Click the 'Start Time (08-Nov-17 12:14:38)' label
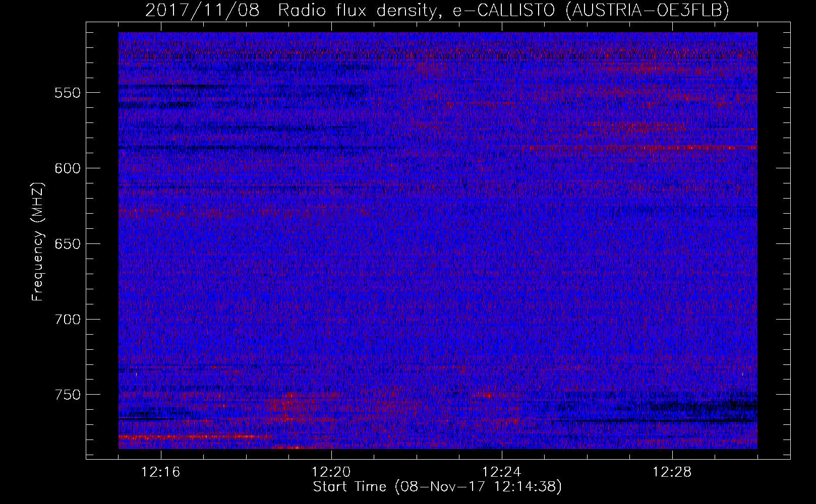This screenshot has height=504, width=816. [437, 487]
